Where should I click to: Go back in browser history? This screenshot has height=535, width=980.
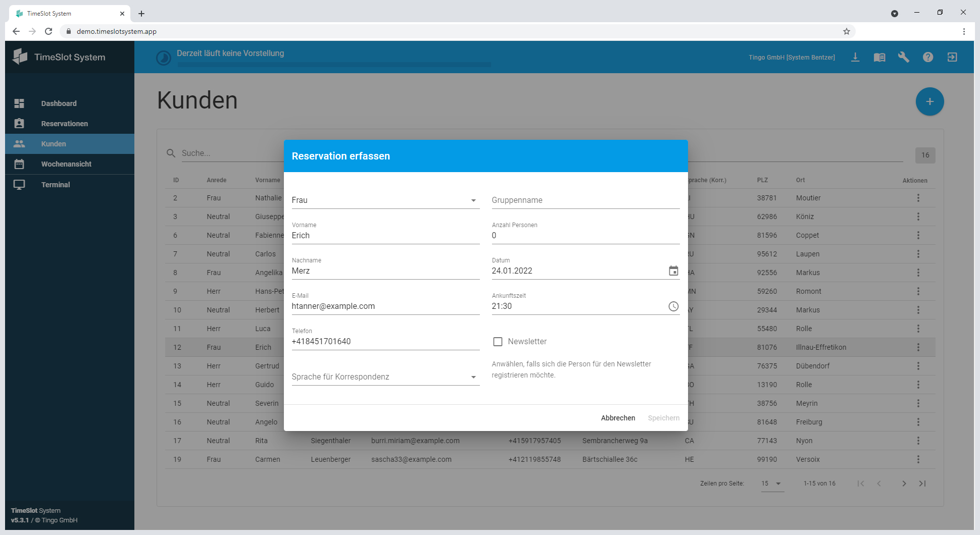tap(16, 31)
